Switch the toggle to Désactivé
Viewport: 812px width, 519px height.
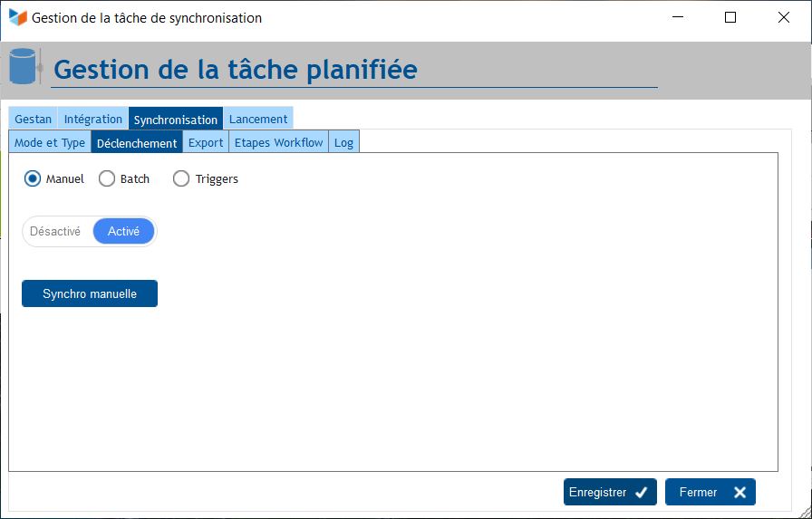pyautogui.click(x=56, y=232)
